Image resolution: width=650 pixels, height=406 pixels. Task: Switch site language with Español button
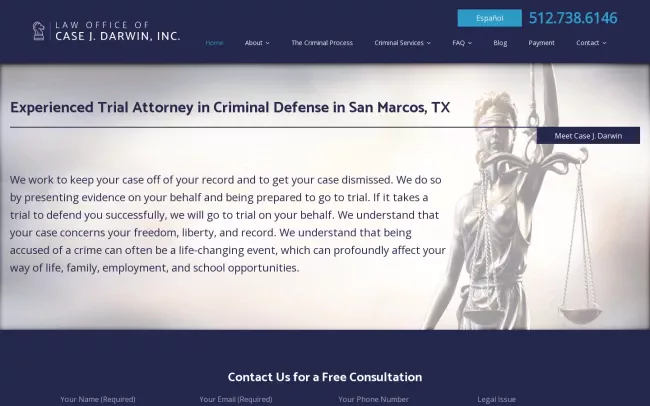click(x=490, y=18)
